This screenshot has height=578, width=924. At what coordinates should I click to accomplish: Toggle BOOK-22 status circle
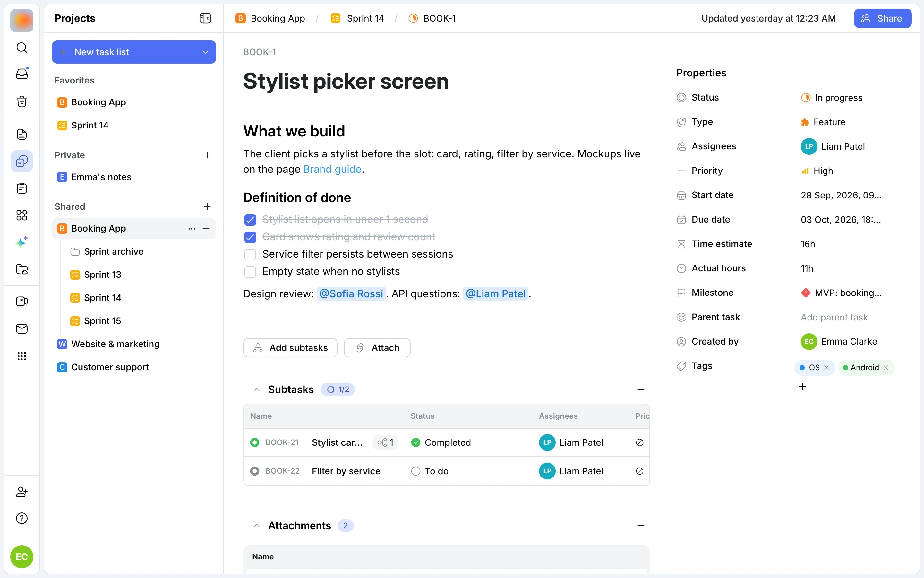pos(255,471)
